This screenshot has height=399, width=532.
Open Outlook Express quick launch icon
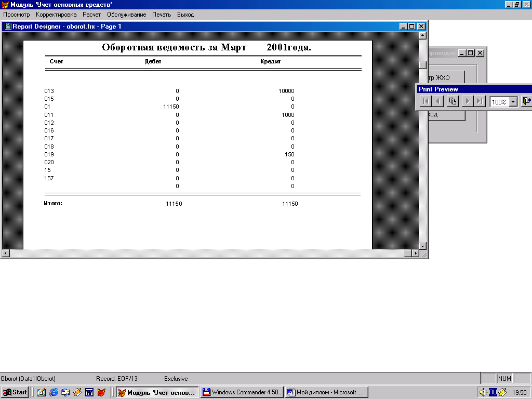click(65, 392)
